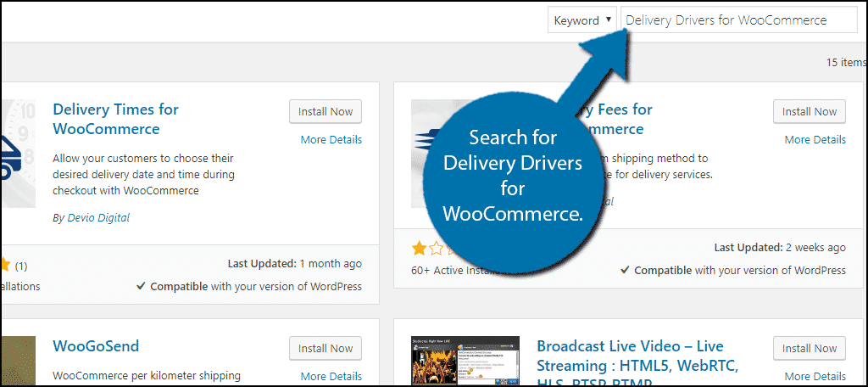
Task: Click WooGoSend 'per kilometer shipping' description
Action: [x=146, y=376]
